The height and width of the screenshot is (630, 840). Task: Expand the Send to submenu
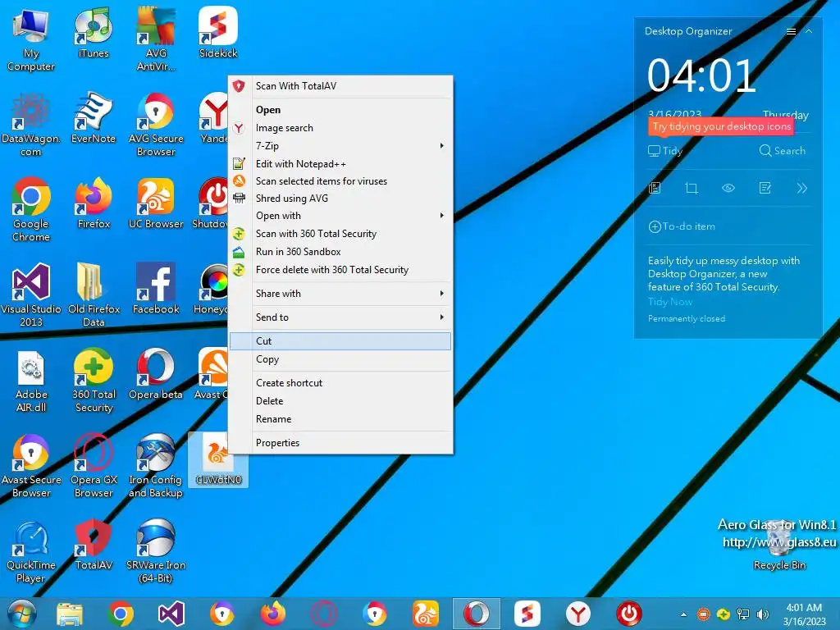(340, 317)
